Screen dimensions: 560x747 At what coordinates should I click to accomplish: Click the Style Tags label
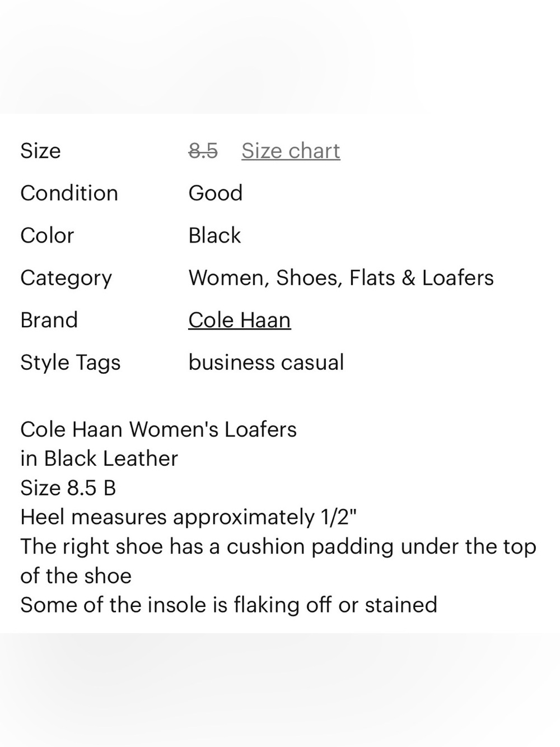[71, 363]
